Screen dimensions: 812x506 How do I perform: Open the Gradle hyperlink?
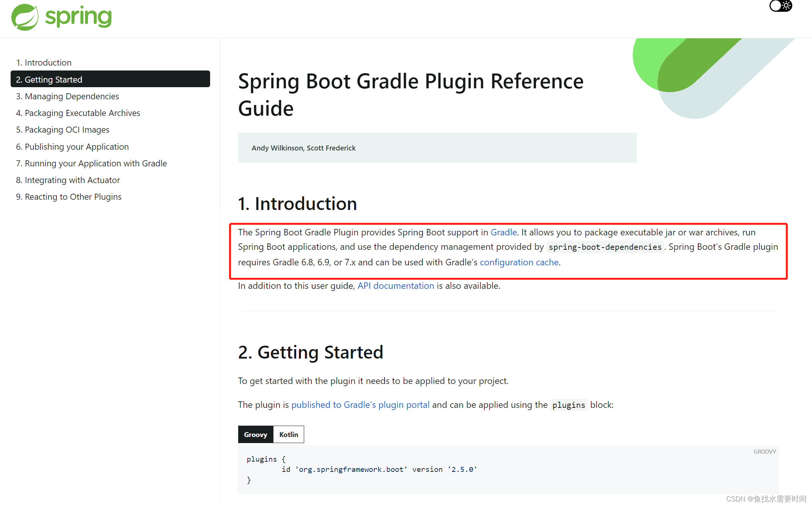[x=503, y=232]
